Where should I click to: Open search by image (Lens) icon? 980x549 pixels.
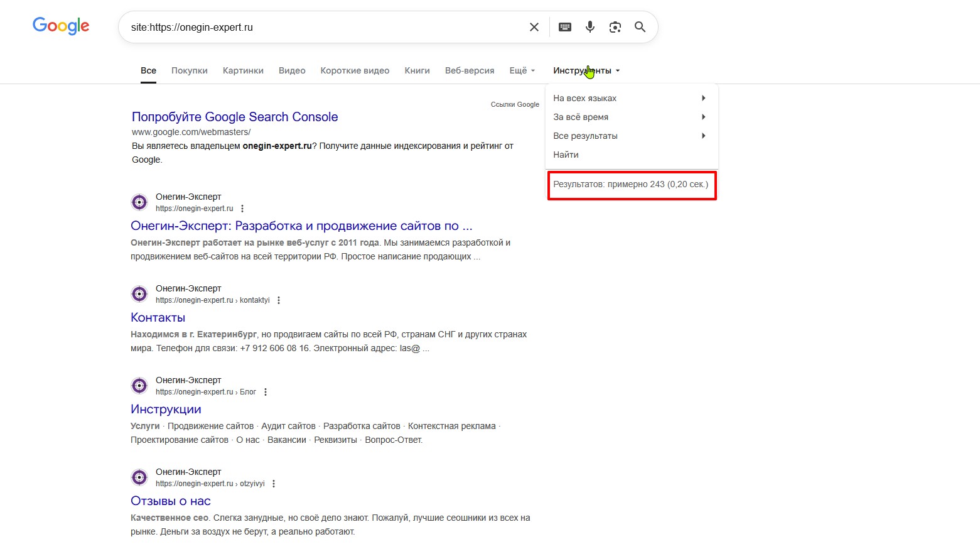pos(615,27)
